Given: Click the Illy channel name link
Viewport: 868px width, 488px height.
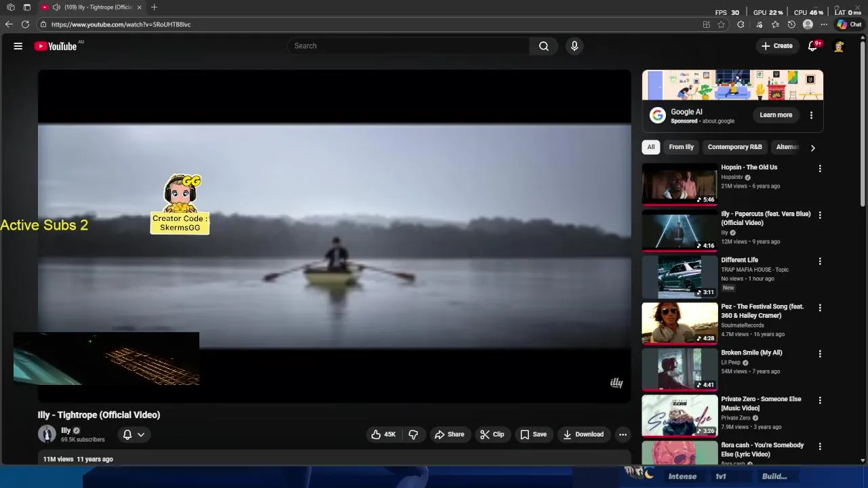Looking at the screenshot, I should click(x=66, y=430).
